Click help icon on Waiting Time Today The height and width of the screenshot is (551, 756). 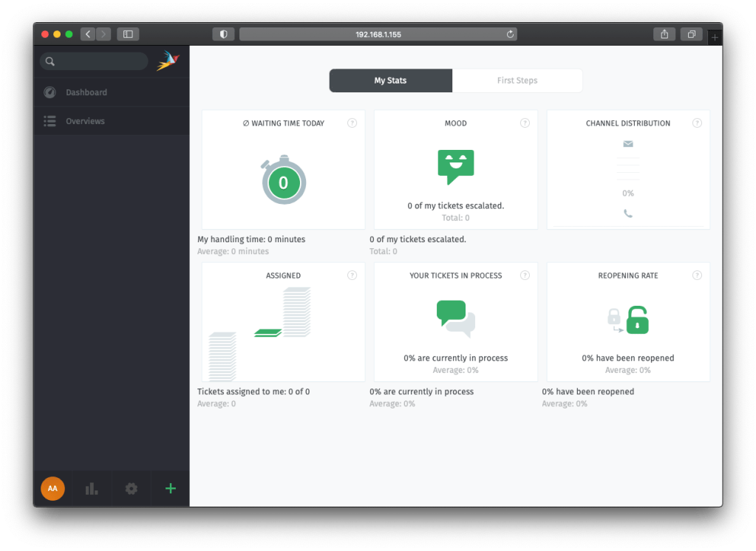(352, 123)
